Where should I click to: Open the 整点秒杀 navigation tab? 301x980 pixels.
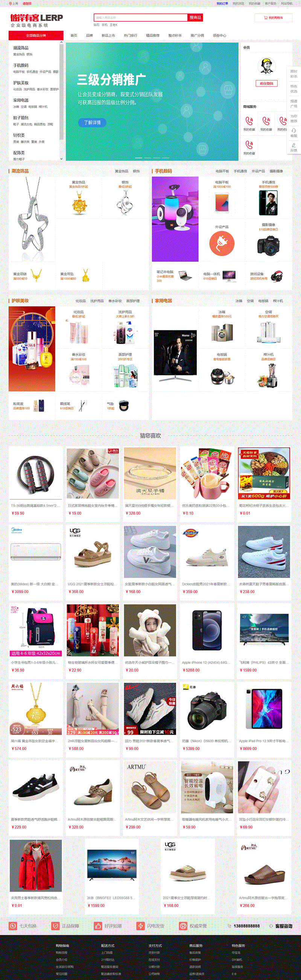(x=175, y=35)
